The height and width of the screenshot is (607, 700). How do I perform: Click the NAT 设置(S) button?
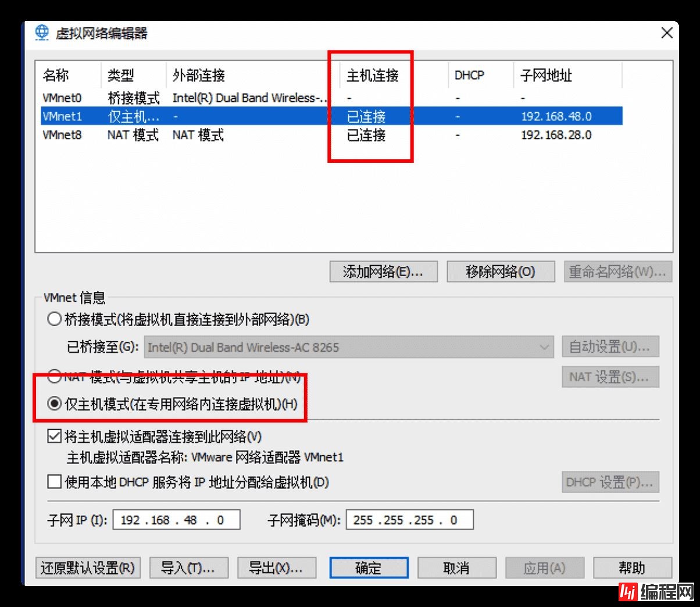pyautogui.click(x=610, y=377)
